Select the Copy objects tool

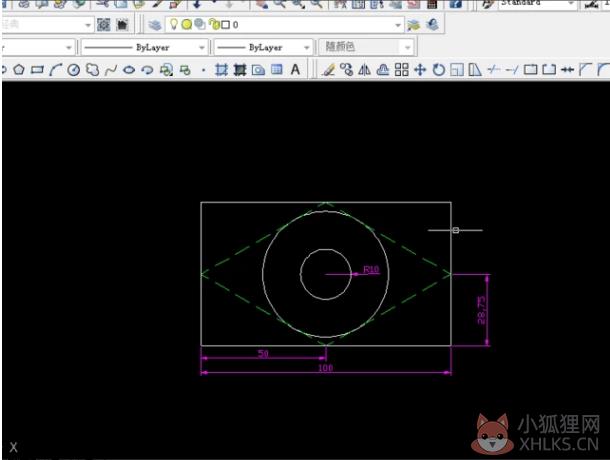coord(346,70)
